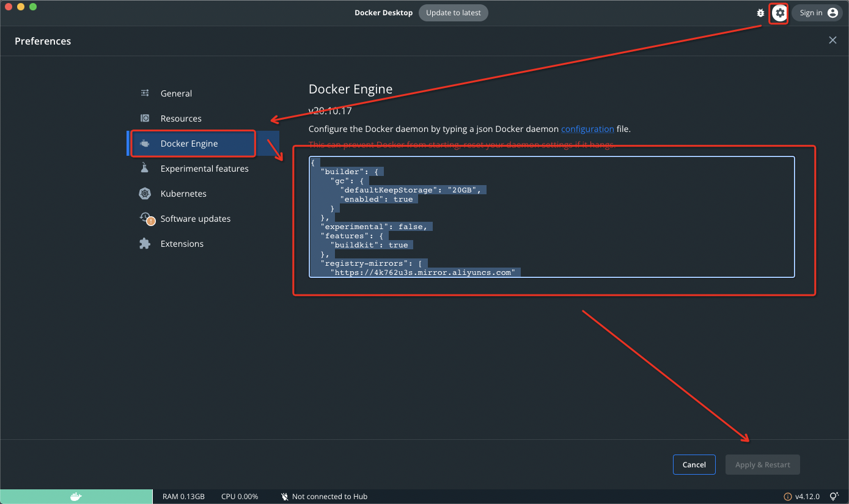Click the Kubernetes wheel icon
849x504 pixels.
[145, 194]
